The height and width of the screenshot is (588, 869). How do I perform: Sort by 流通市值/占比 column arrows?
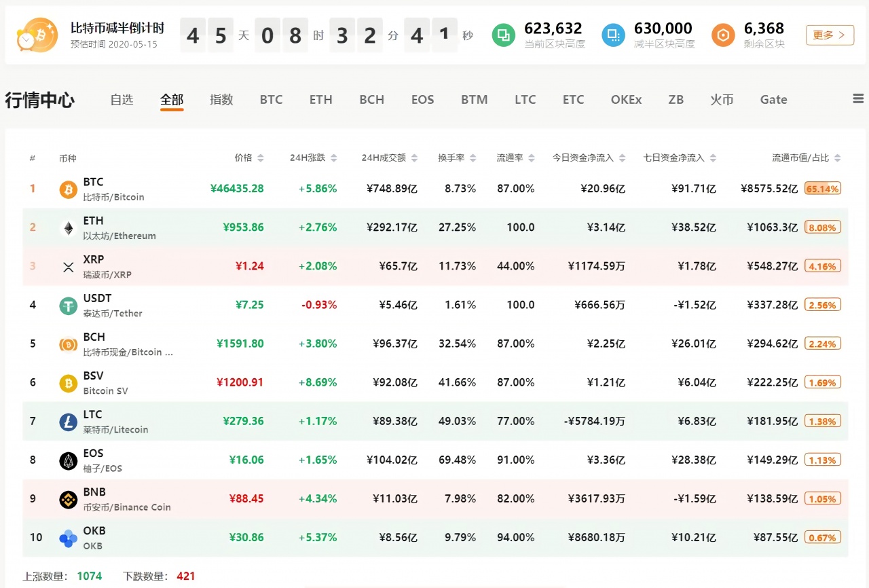coord(837,158)
